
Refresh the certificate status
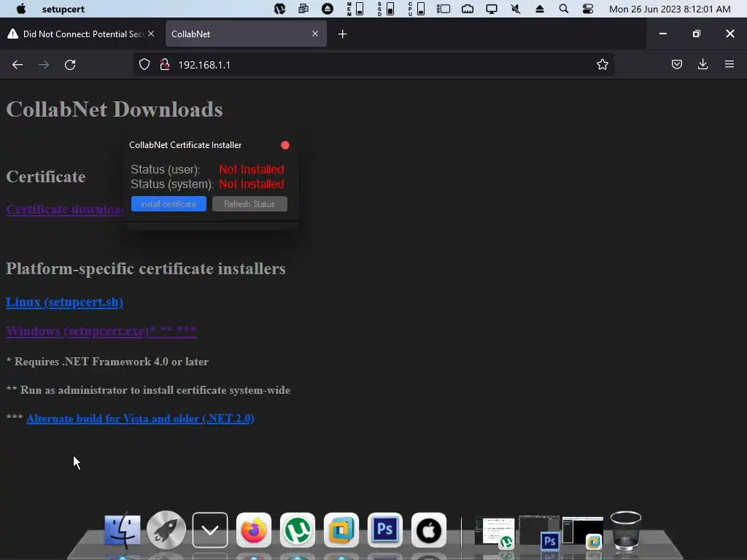[x=249, y=204]
